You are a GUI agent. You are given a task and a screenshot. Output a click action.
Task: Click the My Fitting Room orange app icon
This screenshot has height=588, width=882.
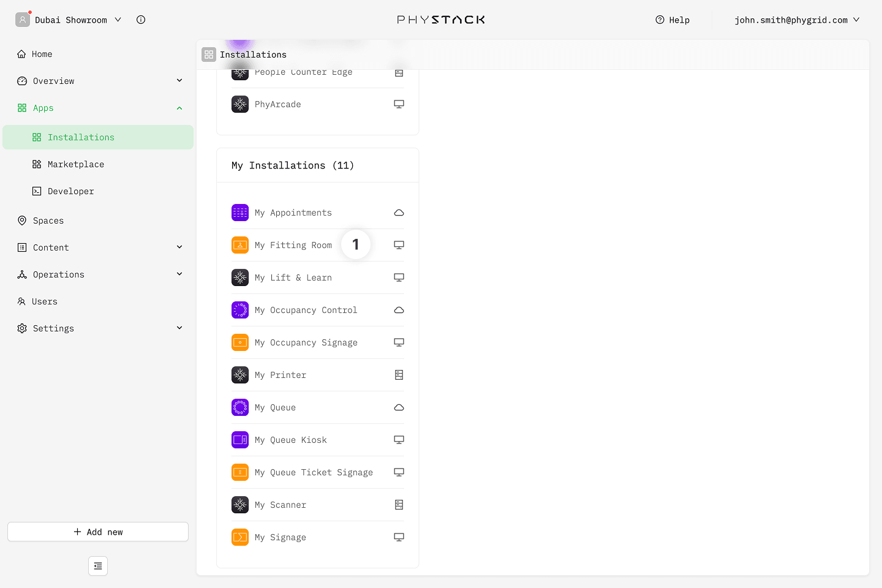240,245
